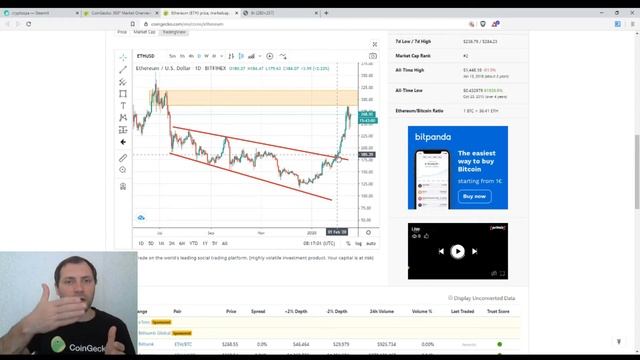Select the 5m timeframe
Image resolution: width=640 pixels, height=360 pixels.
(x=172, y=56)
